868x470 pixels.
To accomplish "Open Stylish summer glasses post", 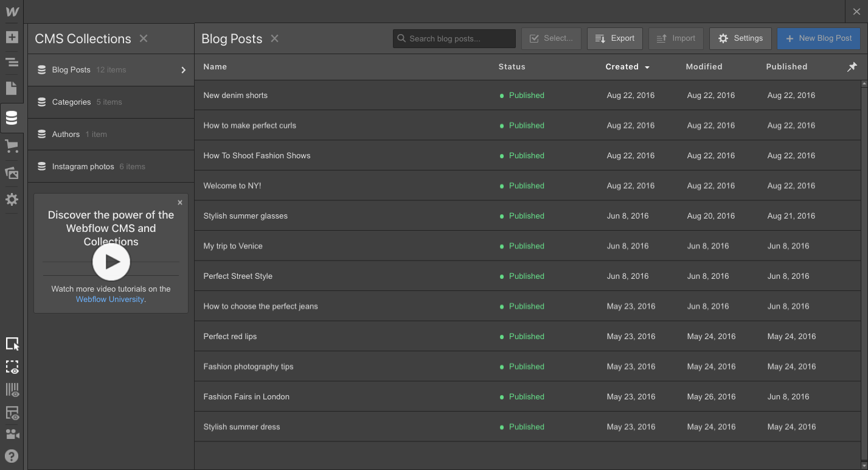I will [x=527, y=216].
